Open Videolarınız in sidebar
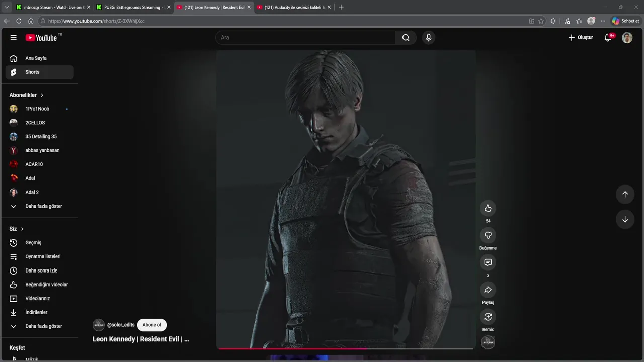Screen dimensions: 644x362 coord(39,298)
